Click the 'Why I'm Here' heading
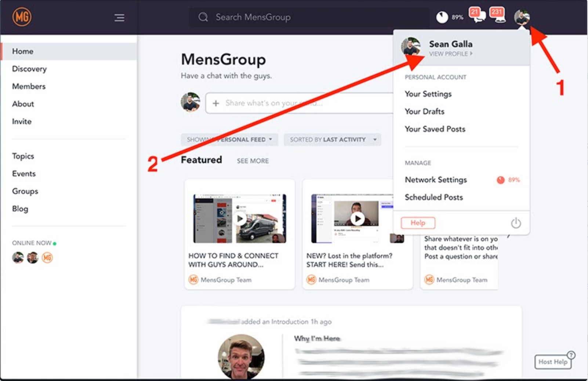Viewport: 588px width, 381px height. point(317,338)
